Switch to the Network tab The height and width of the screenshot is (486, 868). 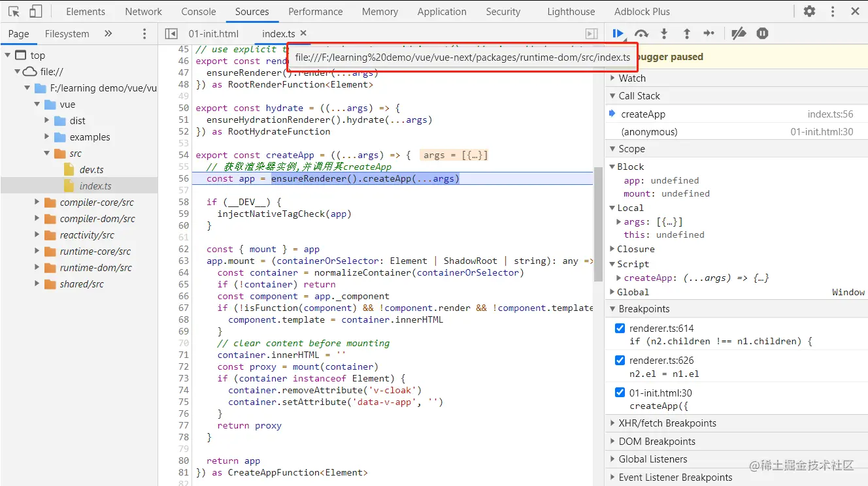click(x=144, y=12)
